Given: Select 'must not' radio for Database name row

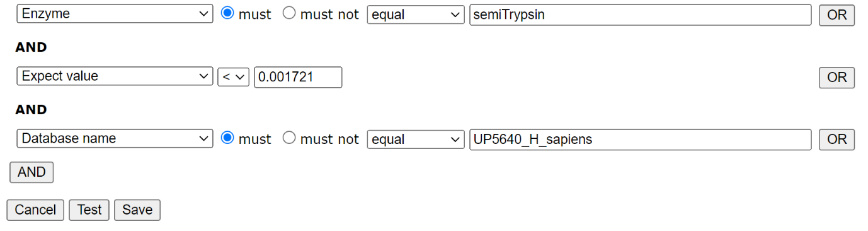Looking at the screenshot, I should pyautogui.click(x=288, y=138).
